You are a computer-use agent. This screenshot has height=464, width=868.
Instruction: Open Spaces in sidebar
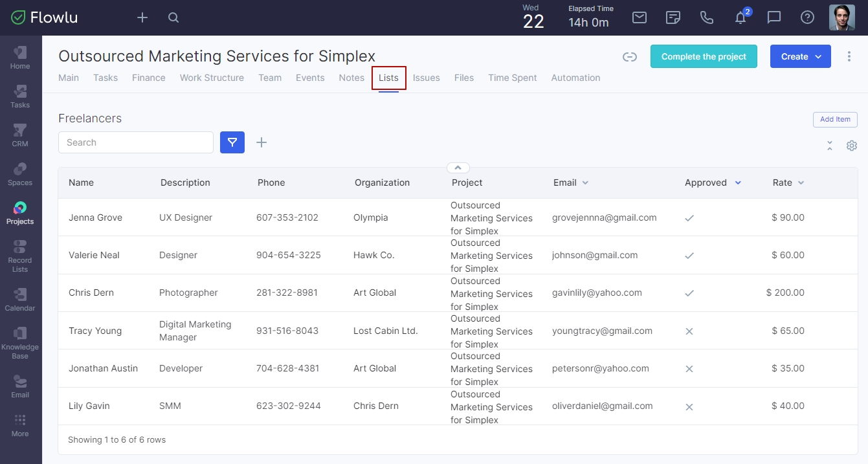pos(20,173)
